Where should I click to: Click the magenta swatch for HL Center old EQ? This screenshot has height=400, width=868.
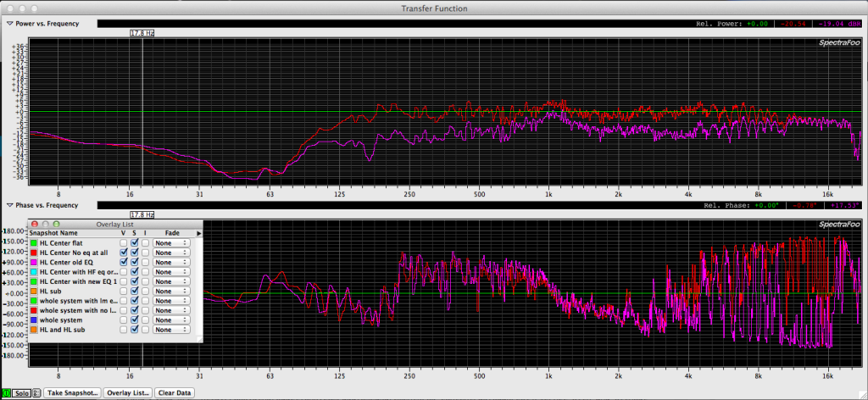[34, 263]
